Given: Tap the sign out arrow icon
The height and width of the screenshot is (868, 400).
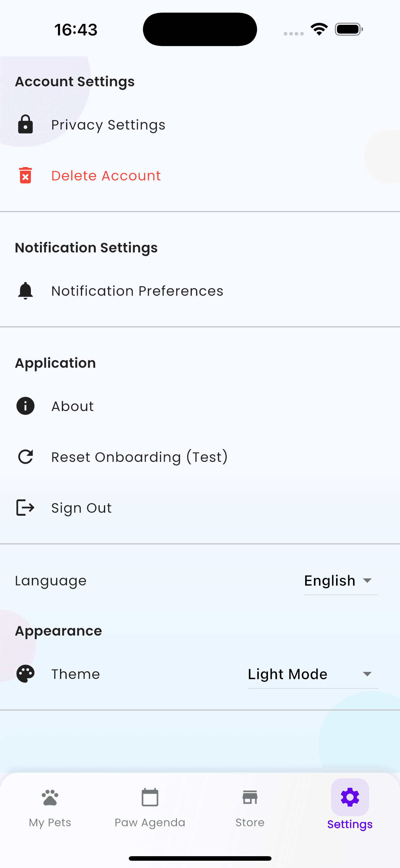Looking at the screenshot, I should click(x=25, y=508).
